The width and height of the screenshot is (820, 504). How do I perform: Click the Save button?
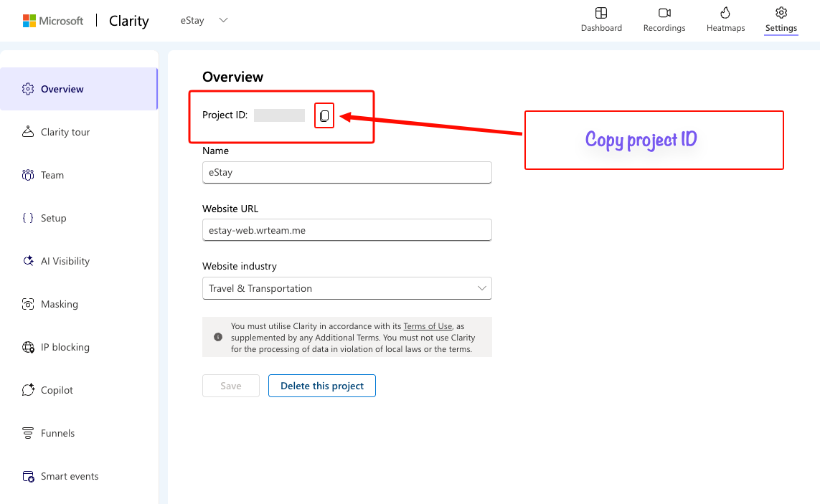point(230,386)
